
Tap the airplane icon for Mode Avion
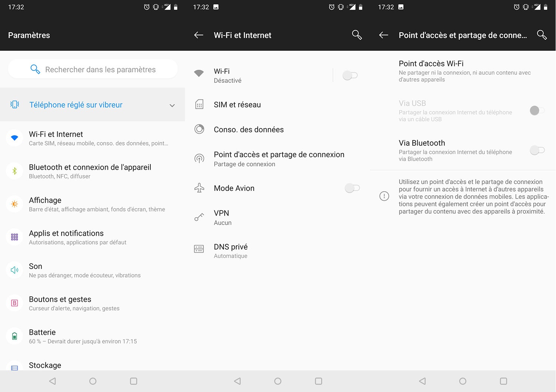(x=199, y=188)
